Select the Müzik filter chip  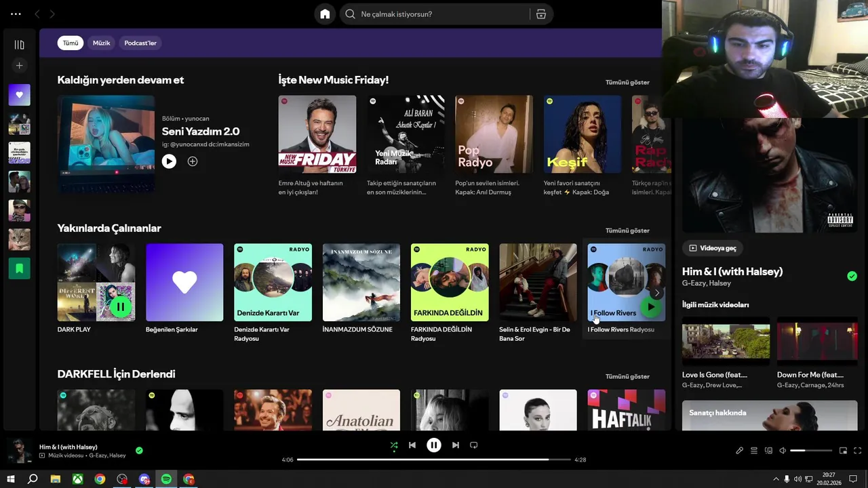tap(101, 43)
